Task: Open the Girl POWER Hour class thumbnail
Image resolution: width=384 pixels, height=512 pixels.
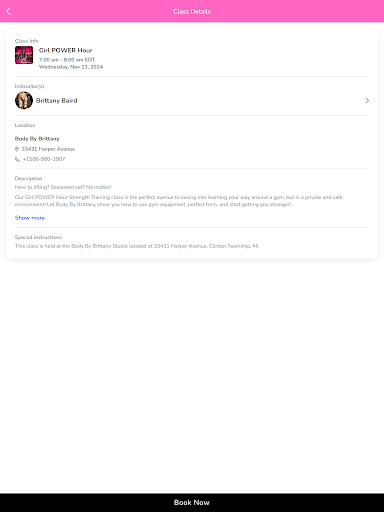Action: coord(24,55)
